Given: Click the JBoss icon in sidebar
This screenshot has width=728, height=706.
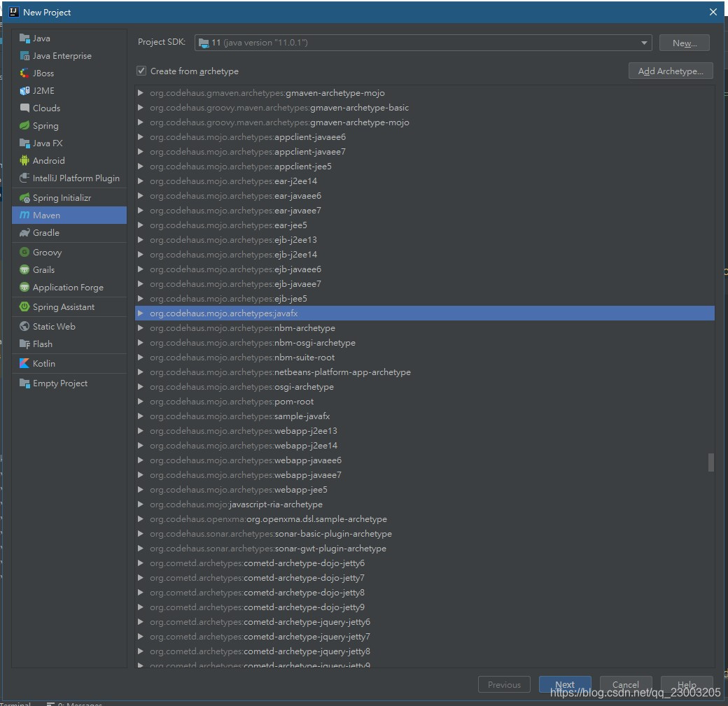Looking at the screenshot, I should tap(24, 73).
